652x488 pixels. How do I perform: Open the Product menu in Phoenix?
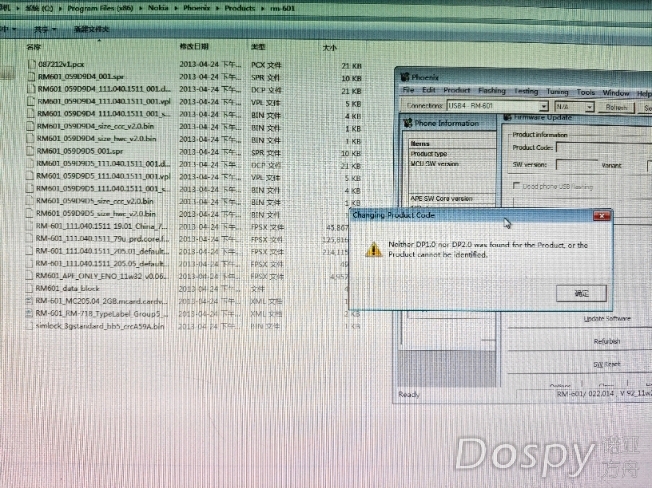pyautogui.click(x=457, y=91)
